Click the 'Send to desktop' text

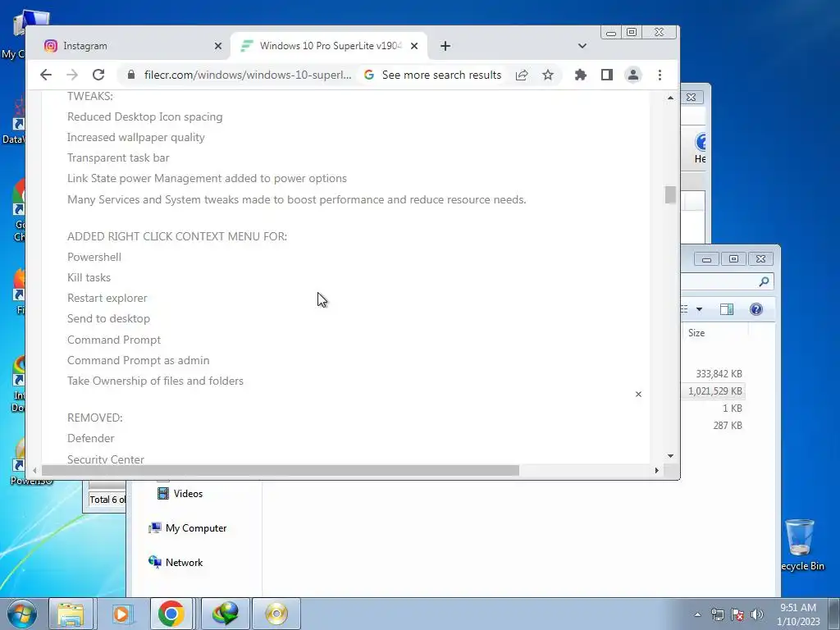(109, 319)
